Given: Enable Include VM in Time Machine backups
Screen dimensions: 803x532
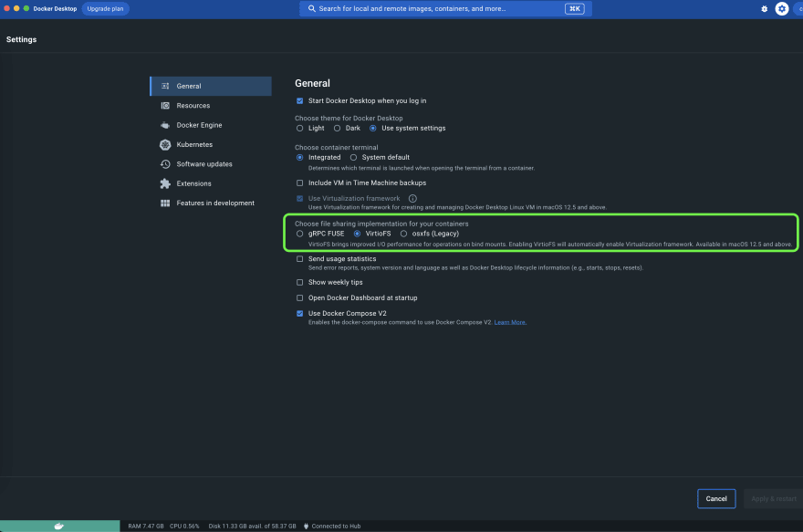Looking at the screenshot, I should pyautogui.click(x=299, y=183).
